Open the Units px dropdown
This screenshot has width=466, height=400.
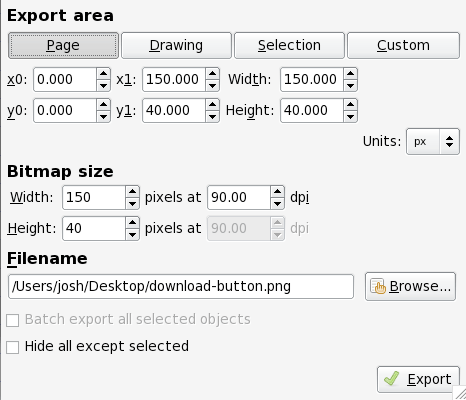tap(433, 142)
